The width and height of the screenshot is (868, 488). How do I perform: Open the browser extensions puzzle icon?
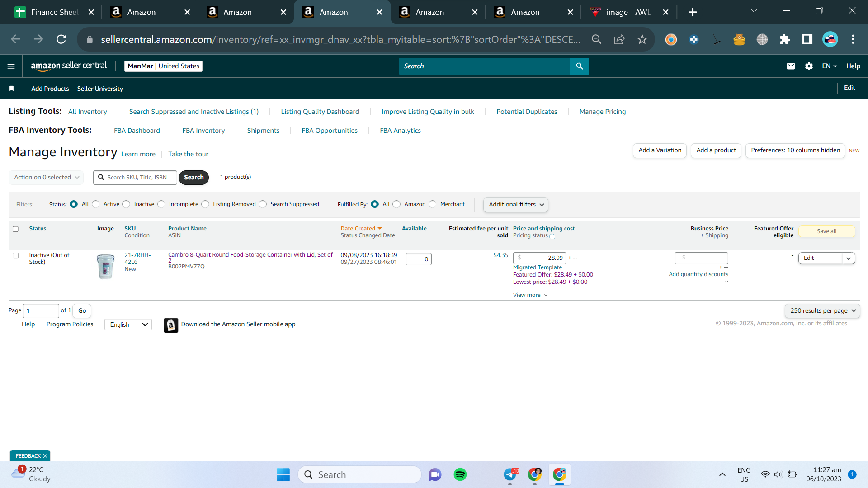785,39
